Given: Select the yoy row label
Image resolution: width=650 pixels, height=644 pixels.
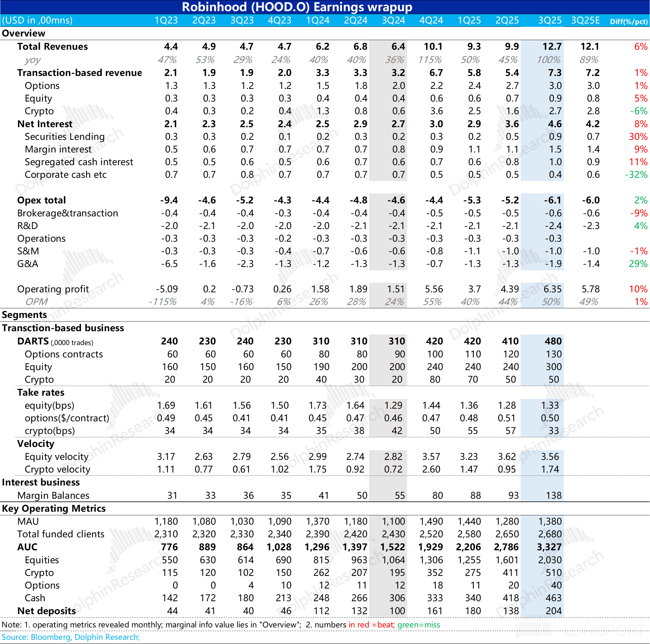Looking at the screenshot, I should click(33, 60).
